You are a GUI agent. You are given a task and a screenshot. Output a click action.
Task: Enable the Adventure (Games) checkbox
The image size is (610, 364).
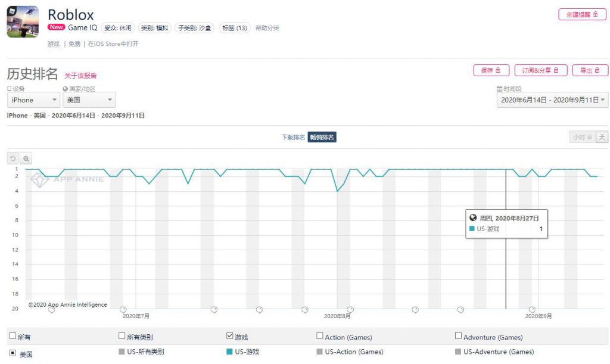click(458, 336)
